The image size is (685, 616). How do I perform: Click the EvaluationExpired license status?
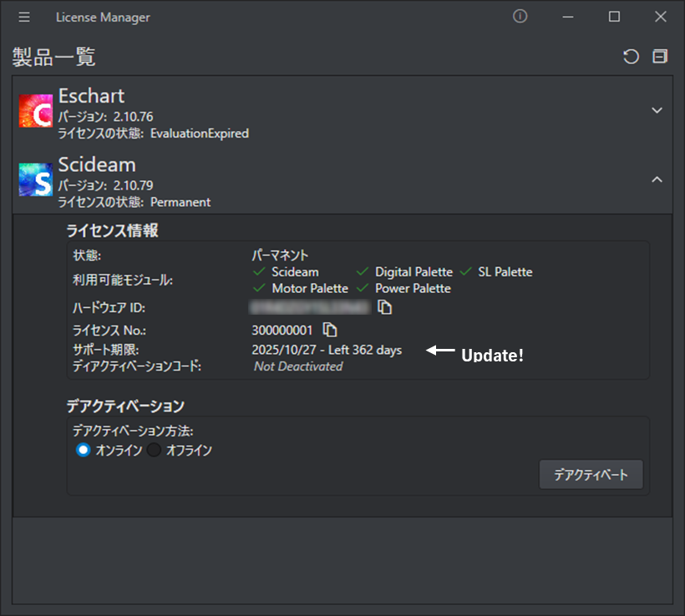coord(200,134)
